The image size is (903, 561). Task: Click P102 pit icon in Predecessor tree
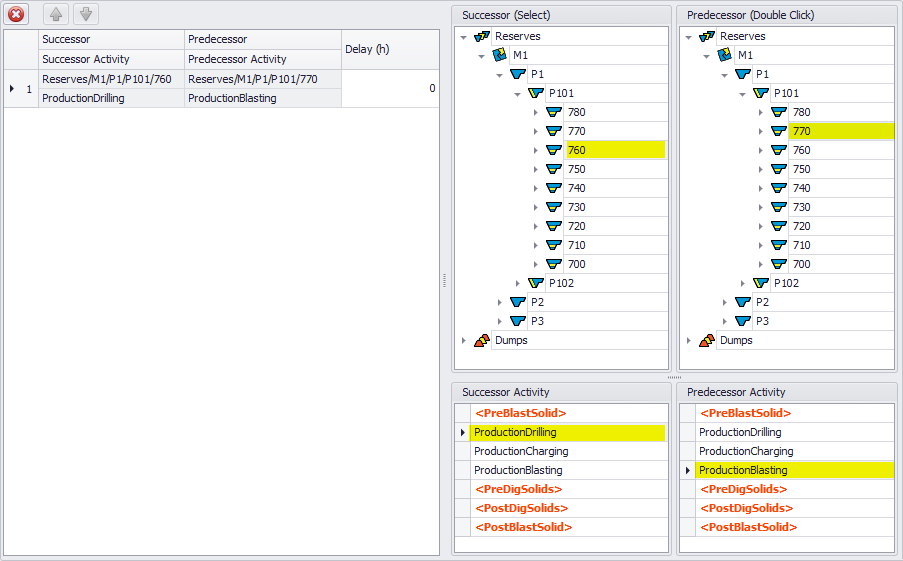pyautogui.click(x=761, y=283)
